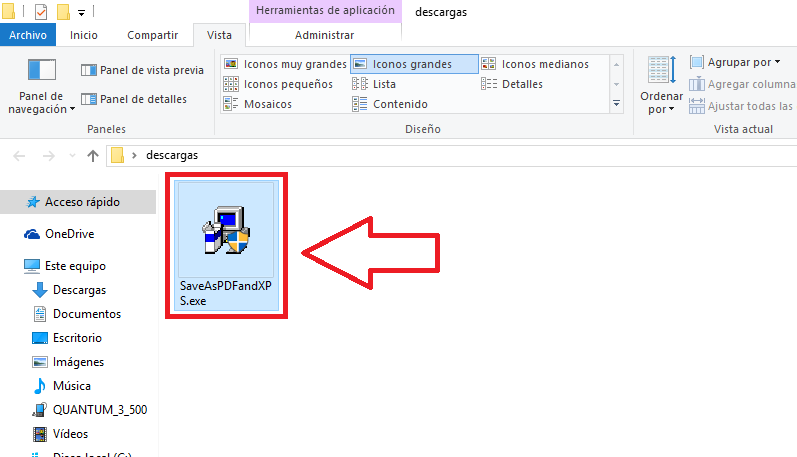Open Customize Quick Access Toolbar dropdown
This screenshot has width=797, height=457.
click(x=81, y=12)
